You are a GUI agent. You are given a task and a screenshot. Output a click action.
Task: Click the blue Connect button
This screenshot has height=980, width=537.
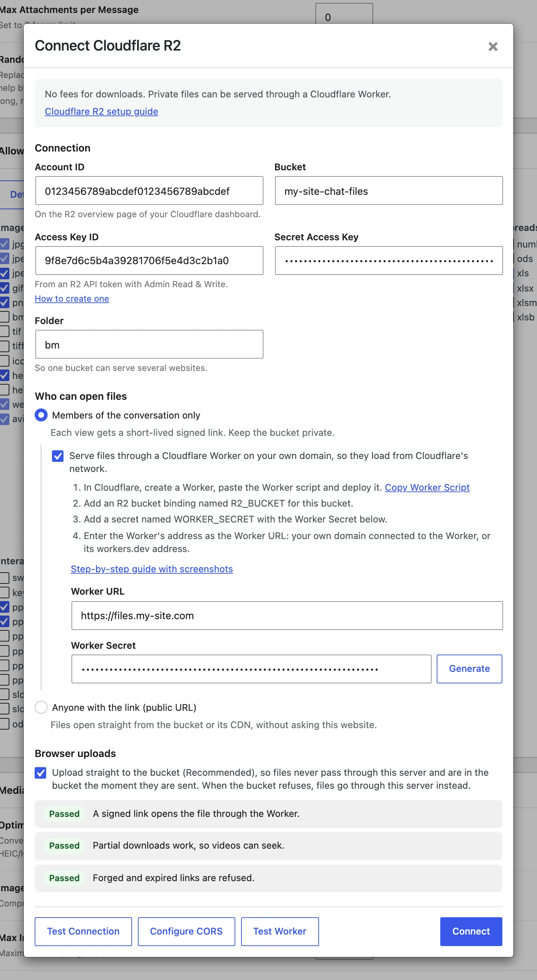[x=471, y=931]
